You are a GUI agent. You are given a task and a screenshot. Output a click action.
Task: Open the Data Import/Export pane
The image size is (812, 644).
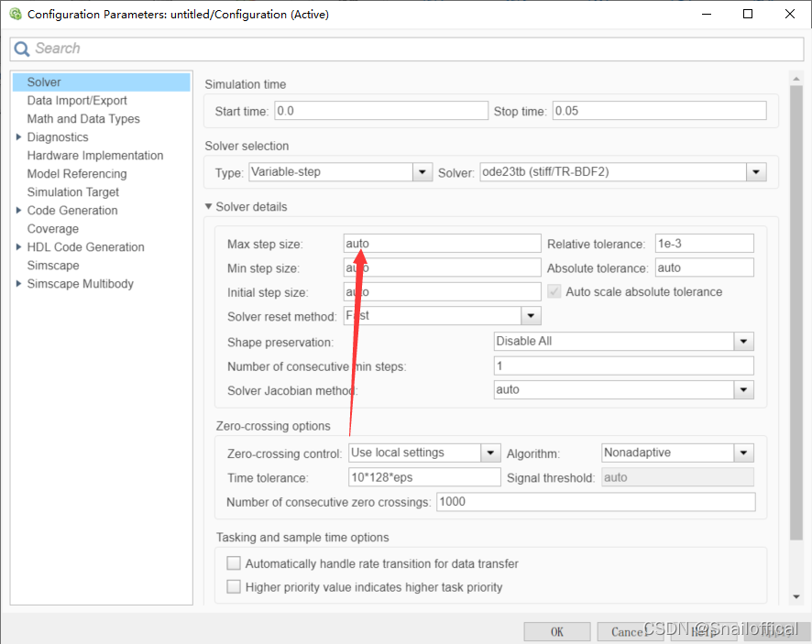click(77, 101)
